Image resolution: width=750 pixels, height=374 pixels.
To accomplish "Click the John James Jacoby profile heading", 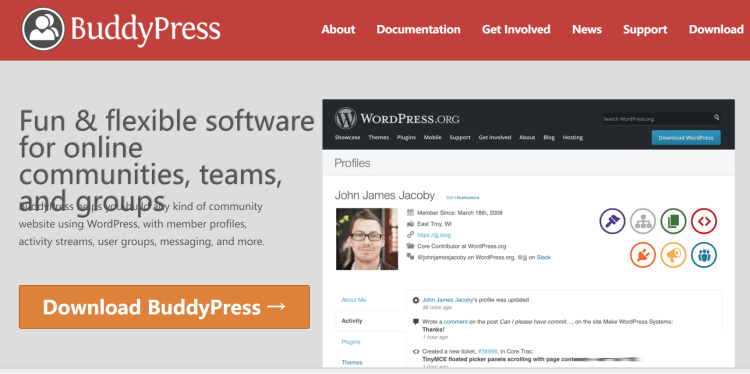I will coord(385,195).
